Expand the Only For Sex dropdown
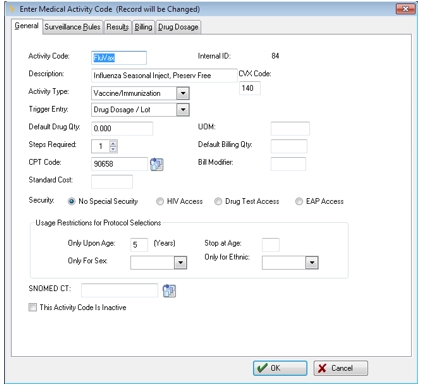The height and width of the screenshot is (386, 421). click(180, 263)
